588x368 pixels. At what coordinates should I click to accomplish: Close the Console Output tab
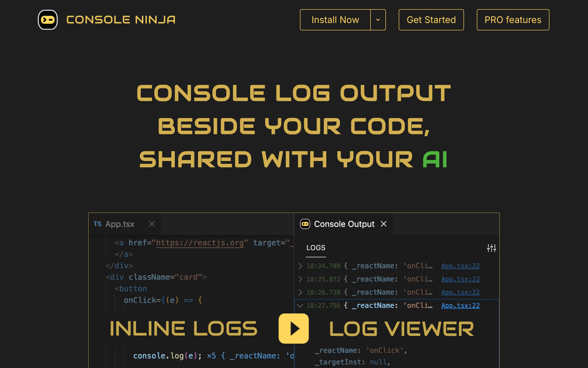[384, 224]
